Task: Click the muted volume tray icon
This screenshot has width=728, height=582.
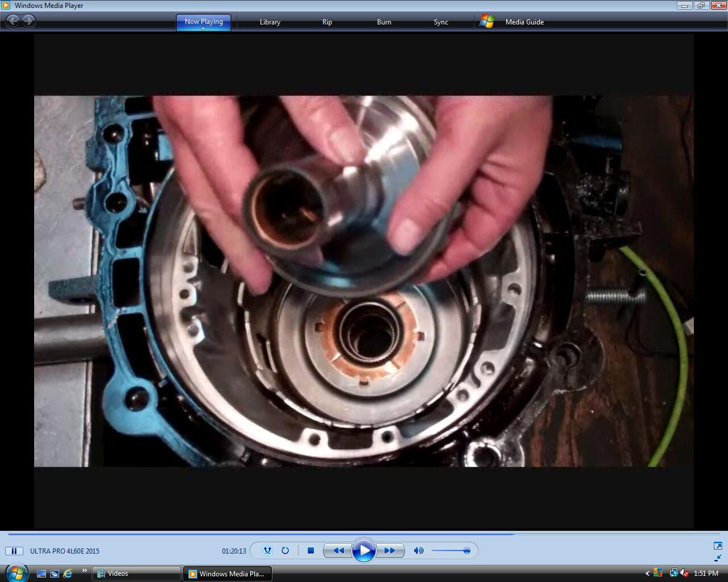Action: pos(684,573)
